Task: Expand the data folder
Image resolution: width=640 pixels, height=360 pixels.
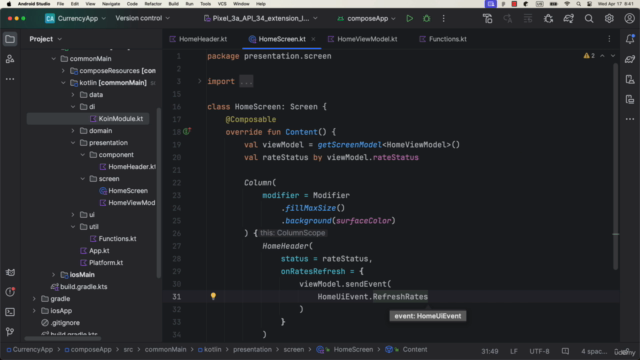Action: pos(73,95)
